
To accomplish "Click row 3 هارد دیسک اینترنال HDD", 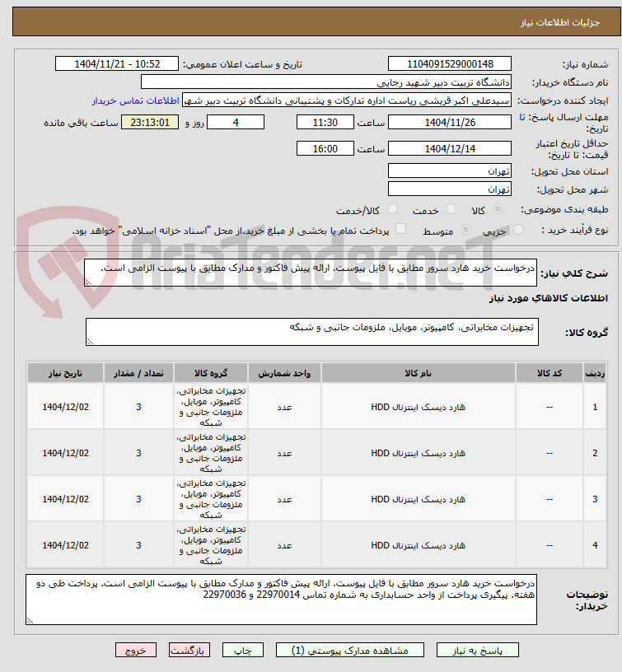I will point(418,499).
